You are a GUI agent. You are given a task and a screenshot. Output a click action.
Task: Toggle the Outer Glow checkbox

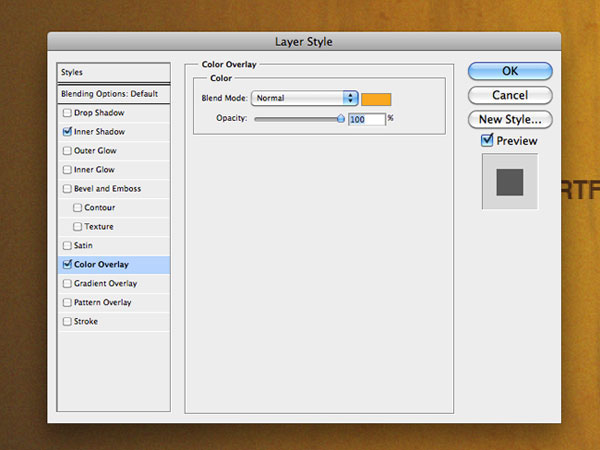tap(67, 151)
